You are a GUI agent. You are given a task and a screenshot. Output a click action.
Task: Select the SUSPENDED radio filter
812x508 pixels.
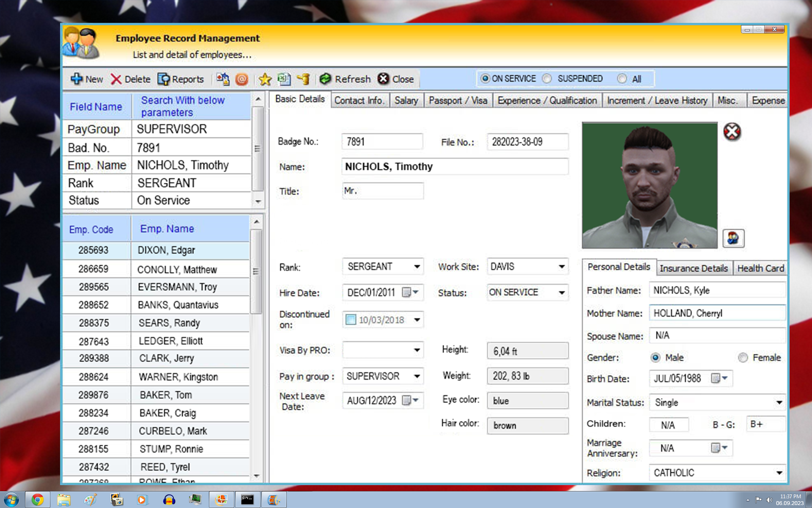pos(547,79)
